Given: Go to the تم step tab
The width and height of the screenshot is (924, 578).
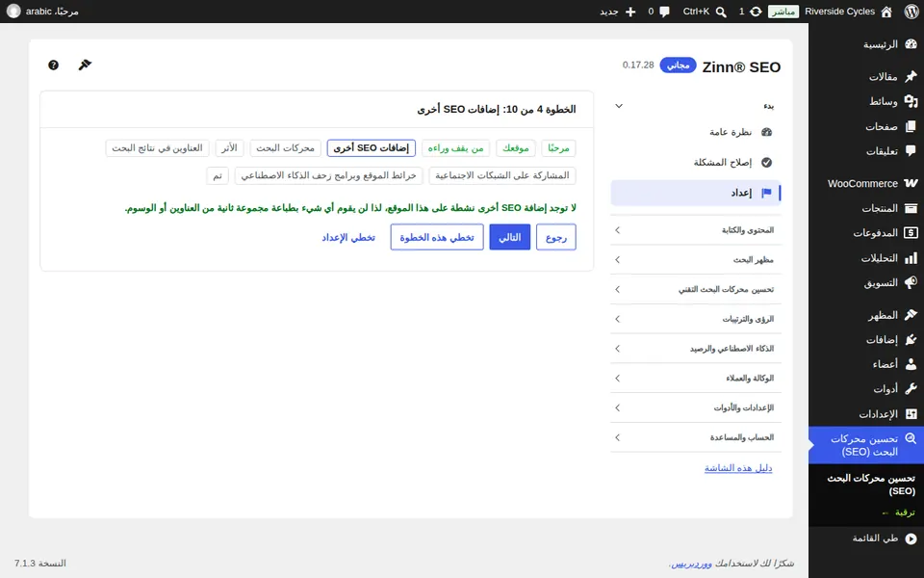Looking at the screenshot, I should (218, 175).
